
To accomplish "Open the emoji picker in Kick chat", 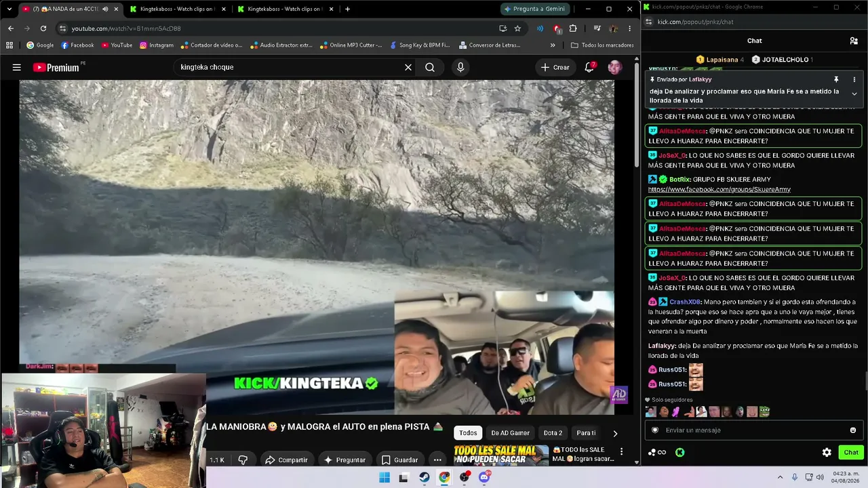I will 853,430.
